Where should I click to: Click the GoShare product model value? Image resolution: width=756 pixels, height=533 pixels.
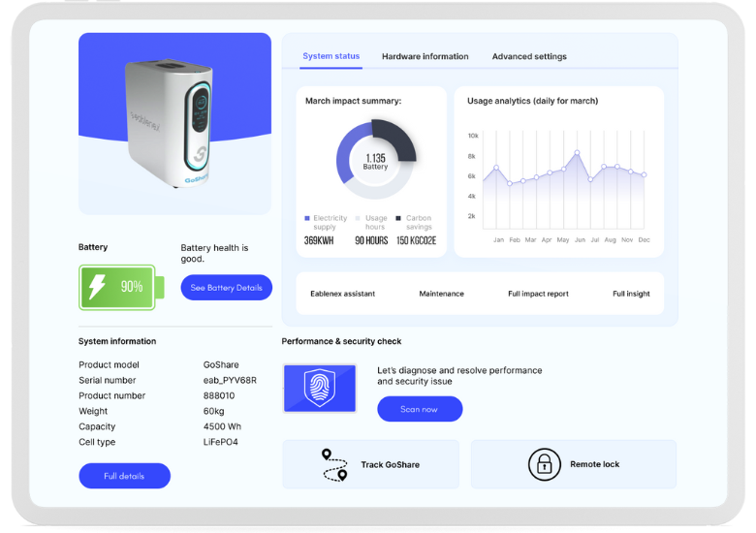click(221, 364)
